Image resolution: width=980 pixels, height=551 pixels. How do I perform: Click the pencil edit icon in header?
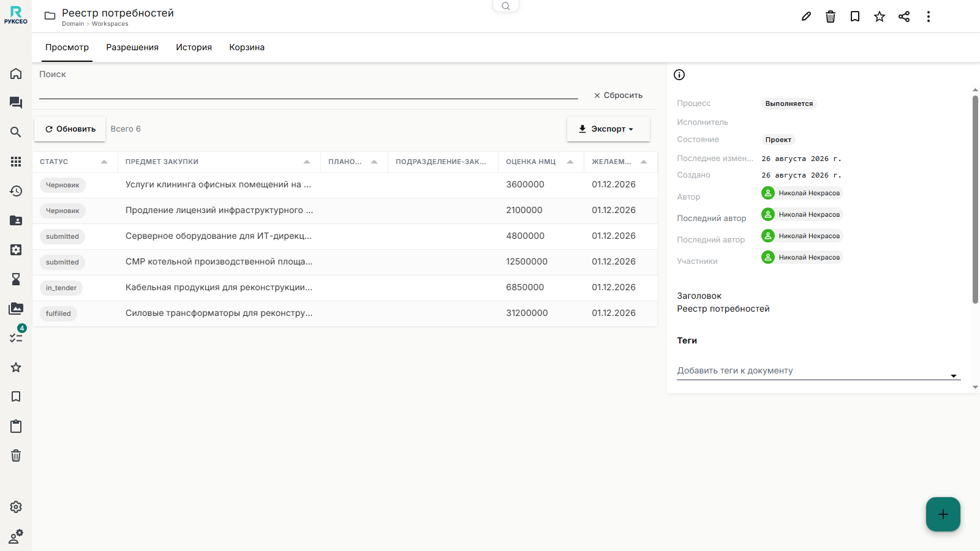point(806,17)
